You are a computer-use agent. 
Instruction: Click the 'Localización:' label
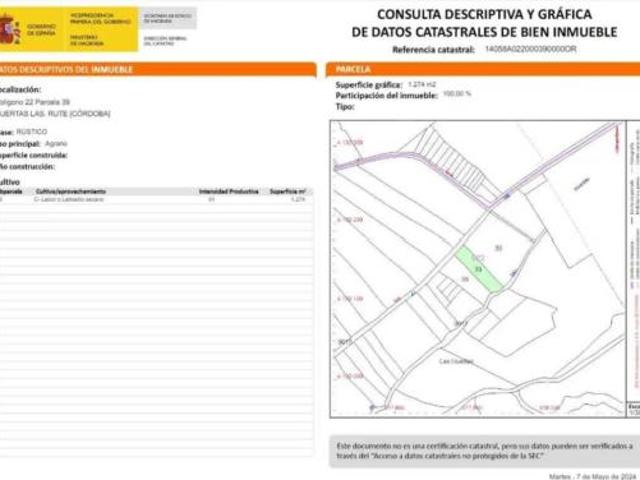[x=20, y=90]
